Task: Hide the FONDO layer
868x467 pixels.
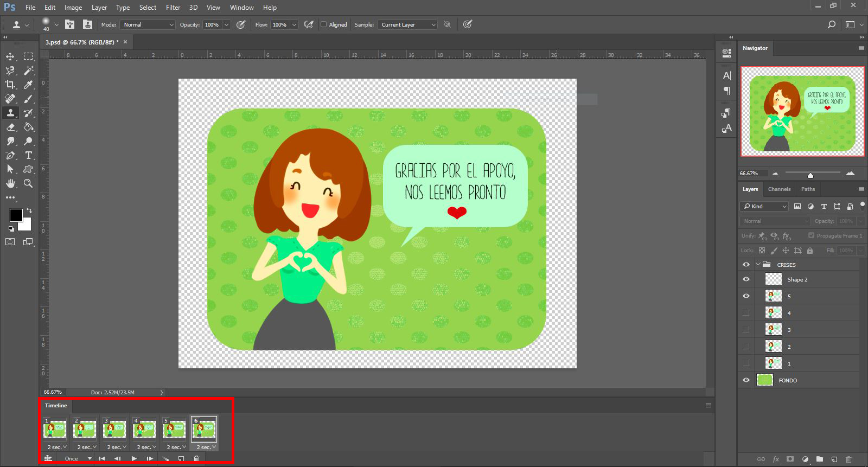Action: pos(746,380)
